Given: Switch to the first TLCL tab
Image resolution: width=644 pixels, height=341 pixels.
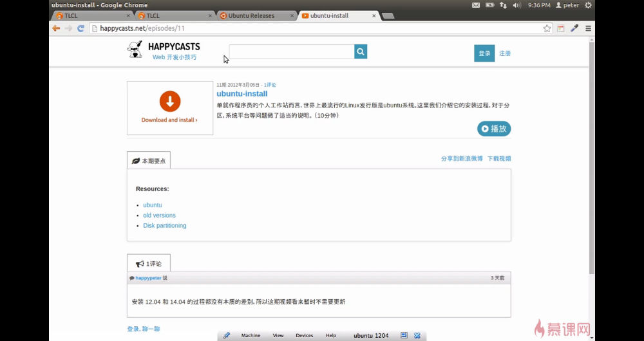Looking at the screenshot, I should [92, 15].
